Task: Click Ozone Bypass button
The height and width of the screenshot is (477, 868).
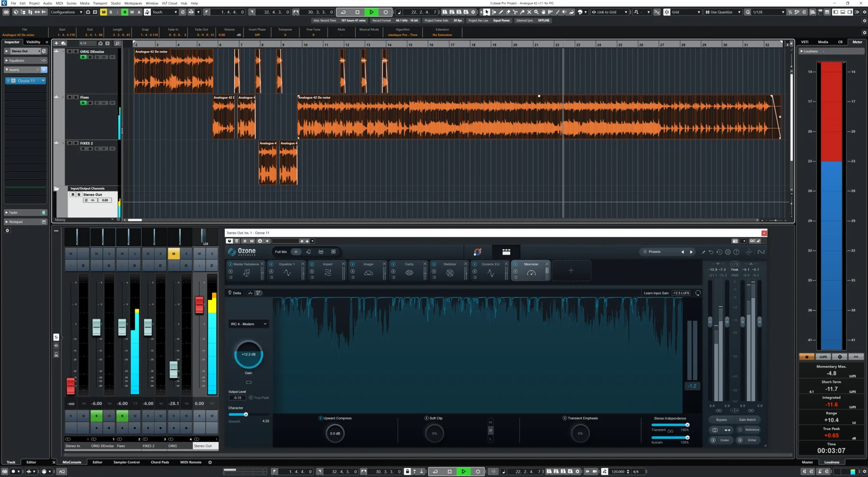Action: tap(721, 420)
